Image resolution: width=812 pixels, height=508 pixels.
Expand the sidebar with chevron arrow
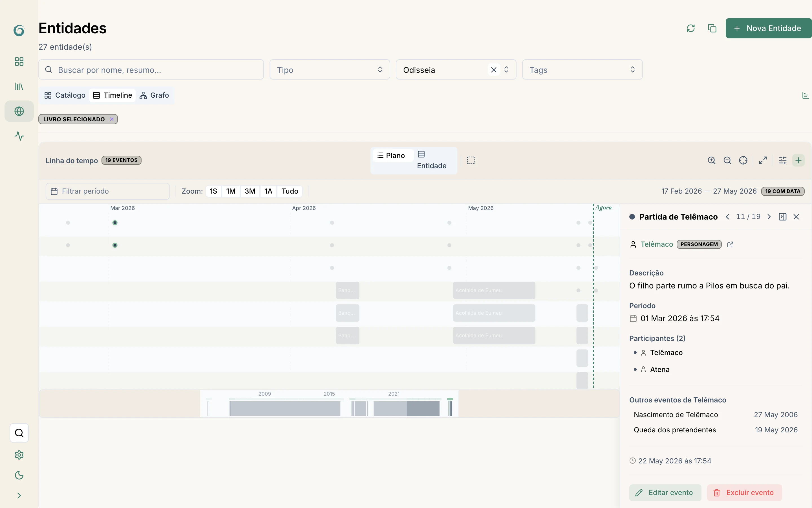(19, 496)
